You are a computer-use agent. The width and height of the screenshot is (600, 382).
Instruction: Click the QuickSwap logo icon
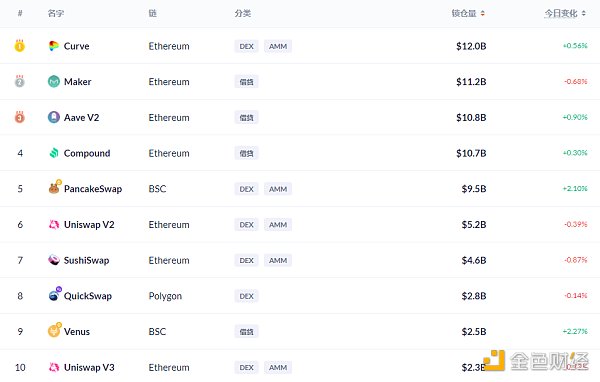pos(55,294)
